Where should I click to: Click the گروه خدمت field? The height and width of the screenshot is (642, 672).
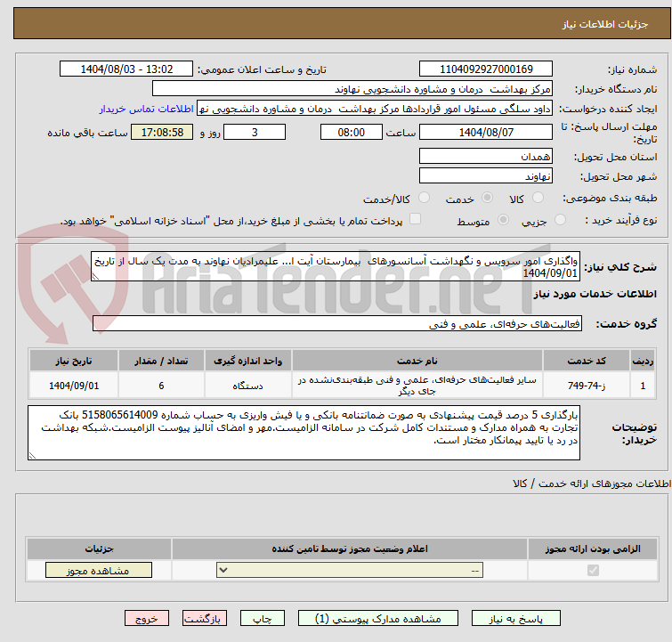pos(336,324)
